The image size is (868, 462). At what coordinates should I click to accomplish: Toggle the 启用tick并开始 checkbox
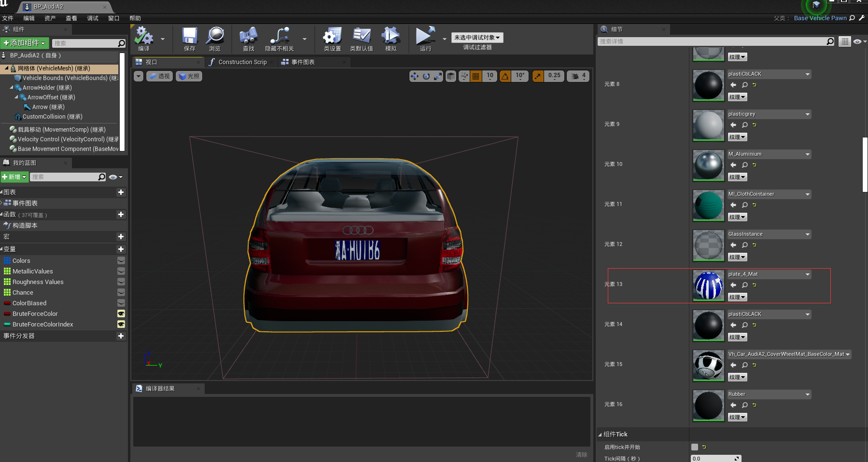[x=695, y=447]
